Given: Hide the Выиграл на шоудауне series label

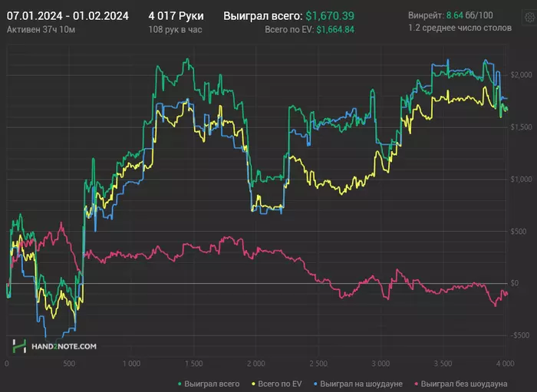Looking at the screenshot, I should pos(361,384).
